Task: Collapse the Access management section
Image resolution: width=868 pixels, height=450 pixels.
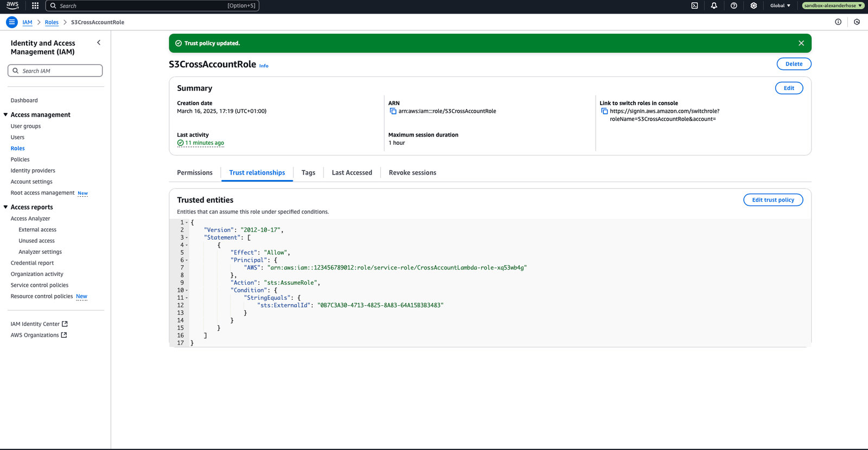Action: 6,115
